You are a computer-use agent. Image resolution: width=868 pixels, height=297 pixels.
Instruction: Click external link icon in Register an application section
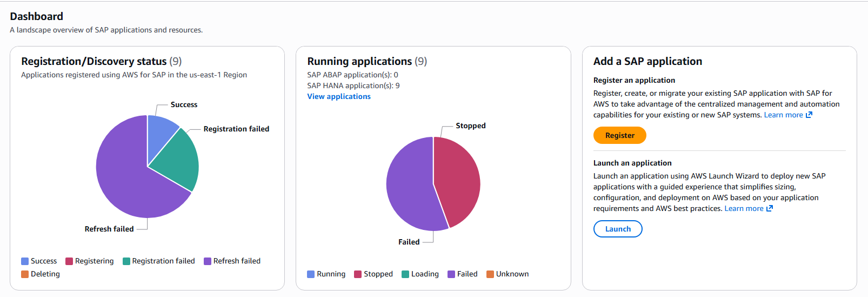click(809, 115)
